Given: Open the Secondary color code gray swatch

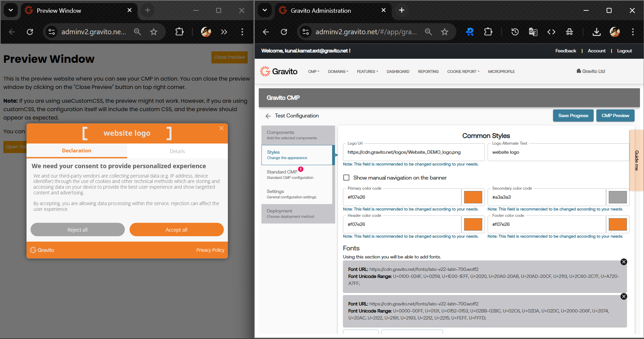Looking at the screenshot, I should (617, 197).
